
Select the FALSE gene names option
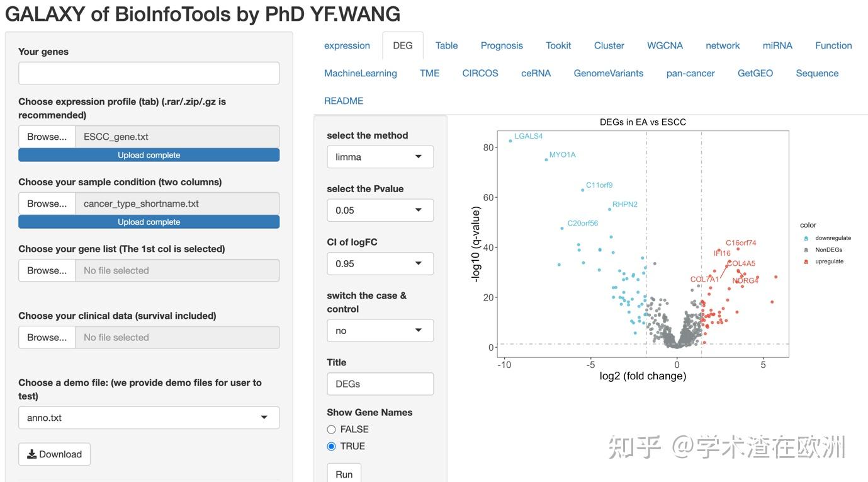(331, 430)
